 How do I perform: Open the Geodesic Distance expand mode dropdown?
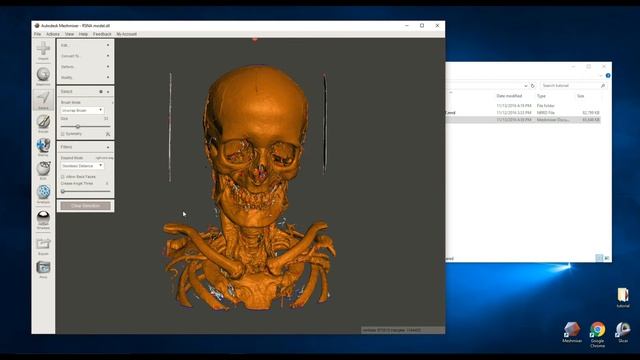[82, 166]
